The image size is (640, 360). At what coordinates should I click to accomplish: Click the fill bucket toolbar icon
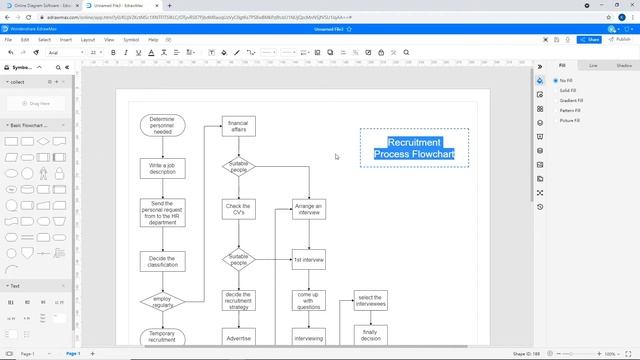(224, 53)
